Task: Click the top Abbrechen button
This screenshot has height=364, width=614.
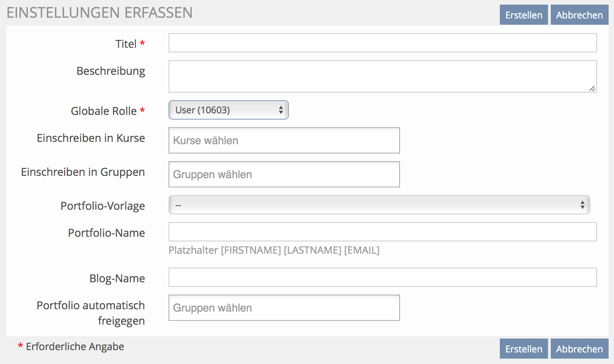Action: 579,15
